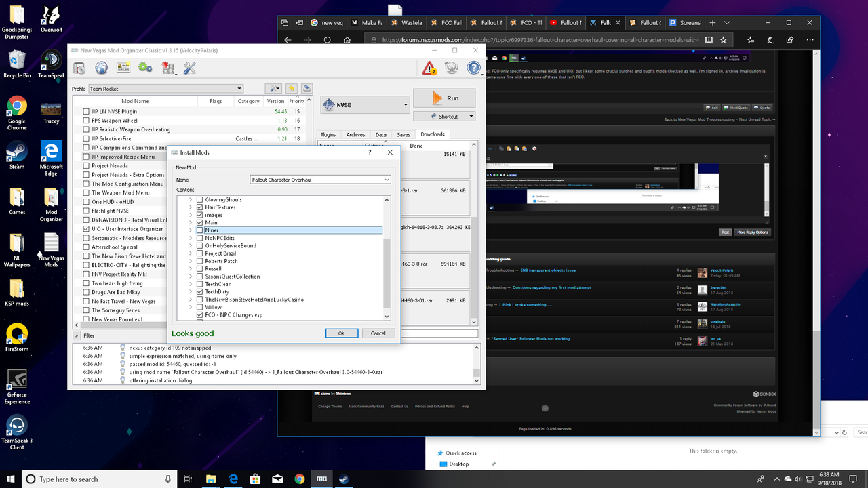
Task: Expand the Russell tree node
Action: [x=191, y=268]
